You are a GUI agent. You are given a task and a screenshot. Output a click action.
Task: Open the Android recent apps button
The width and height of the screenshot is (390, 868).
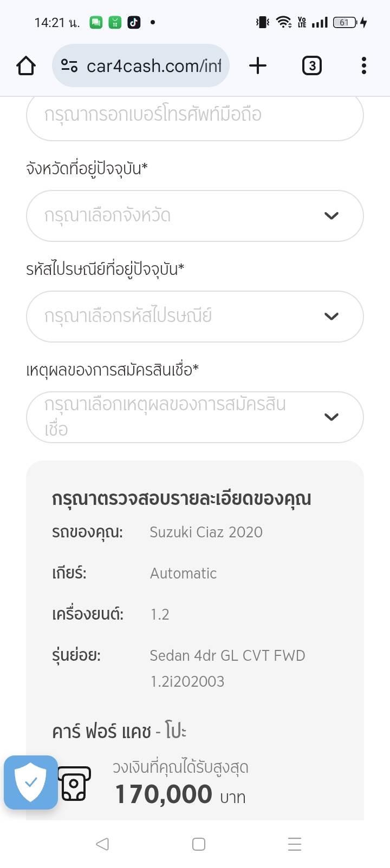tap(294, 844)
